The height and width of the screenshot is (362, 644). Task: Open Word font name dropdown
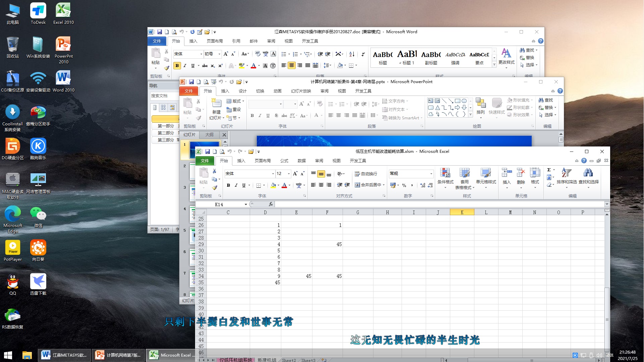201,54
